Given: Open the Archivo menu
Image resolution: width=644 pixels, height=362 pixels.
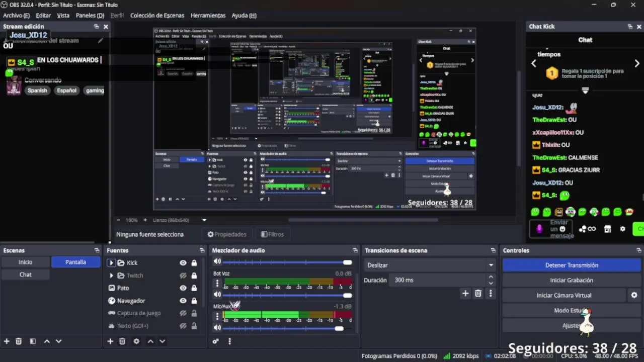Looking at the screenshot, I should pyautogui.click(x=16, y=15).
